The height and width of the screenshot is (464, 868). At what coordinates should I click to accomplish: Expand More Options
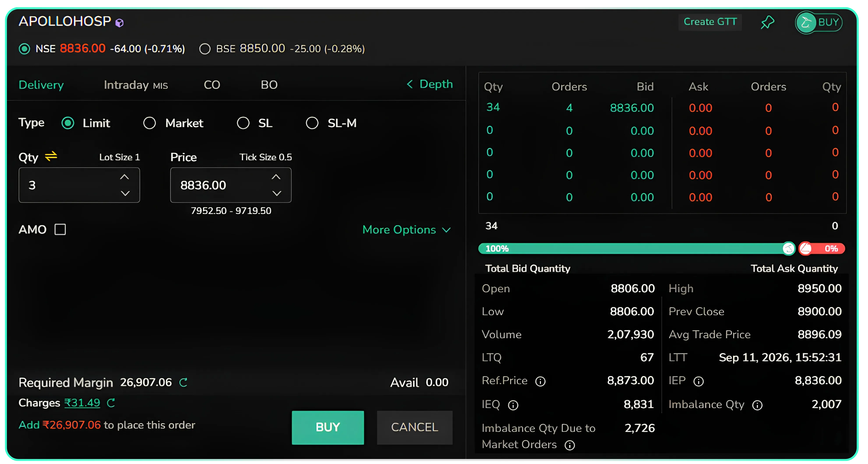tap(406, 230)
